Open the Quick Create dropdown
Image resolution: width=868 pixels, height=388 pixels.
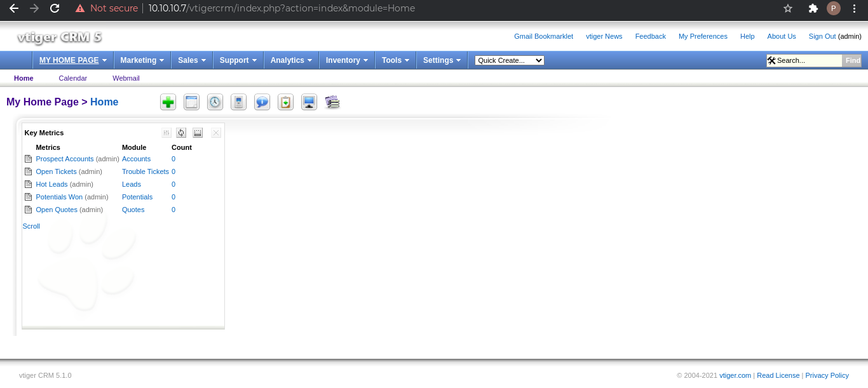(x=510, y=60)
